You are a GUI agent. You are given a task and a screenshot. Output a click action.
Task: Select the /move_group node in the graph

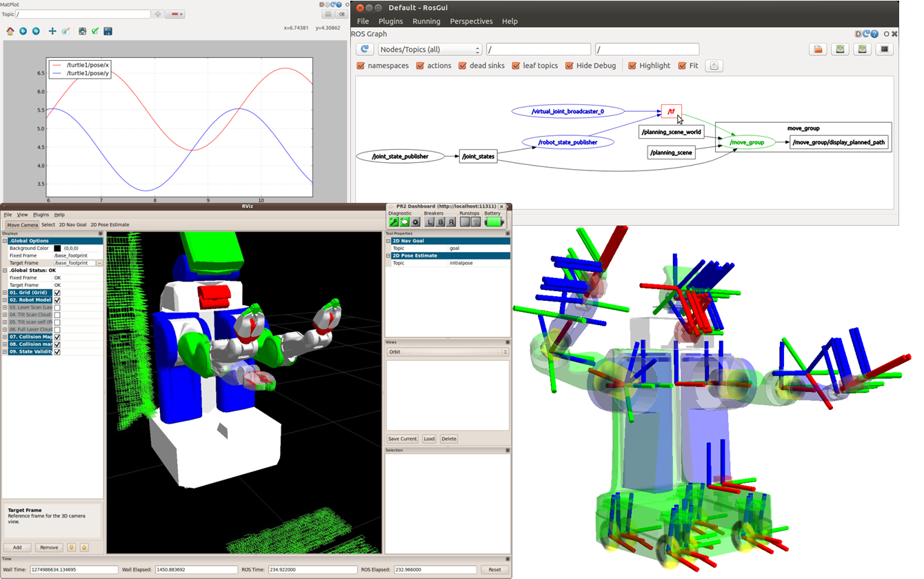[747, 142]
